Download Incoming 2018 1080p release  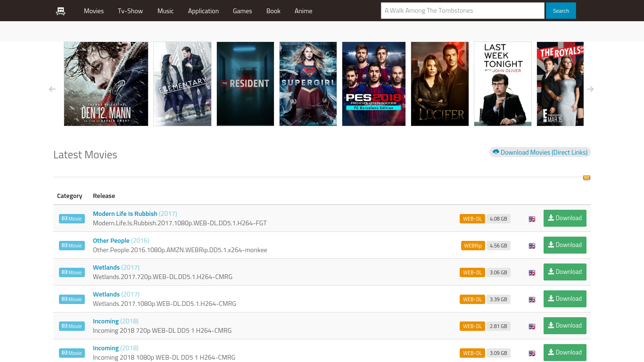point(565,353)
